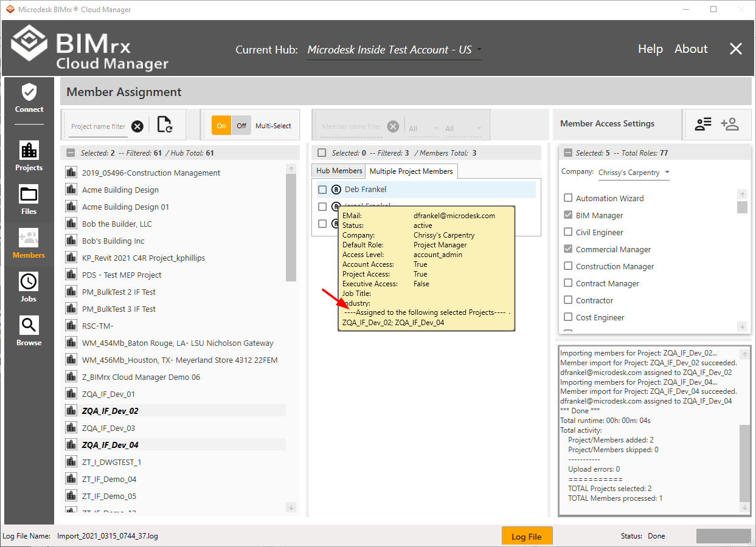
Task: Open the Company dropdown showing Chrissy's Carpentry
Action: point(633,173)
